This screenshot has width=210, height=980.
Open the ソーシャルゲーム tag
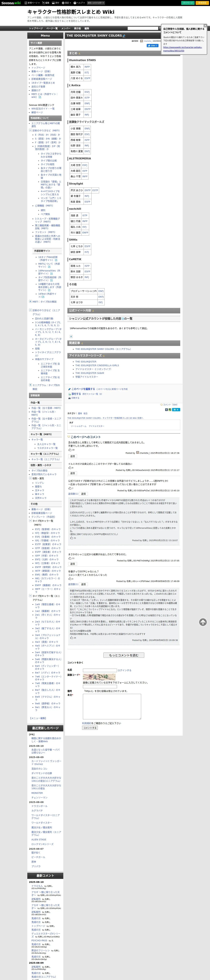79,426
